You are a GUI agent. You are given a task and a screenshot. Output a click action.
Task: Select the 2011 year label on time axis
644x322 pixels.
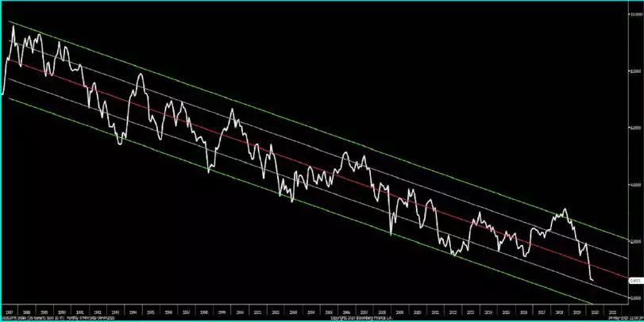[435, 312]
